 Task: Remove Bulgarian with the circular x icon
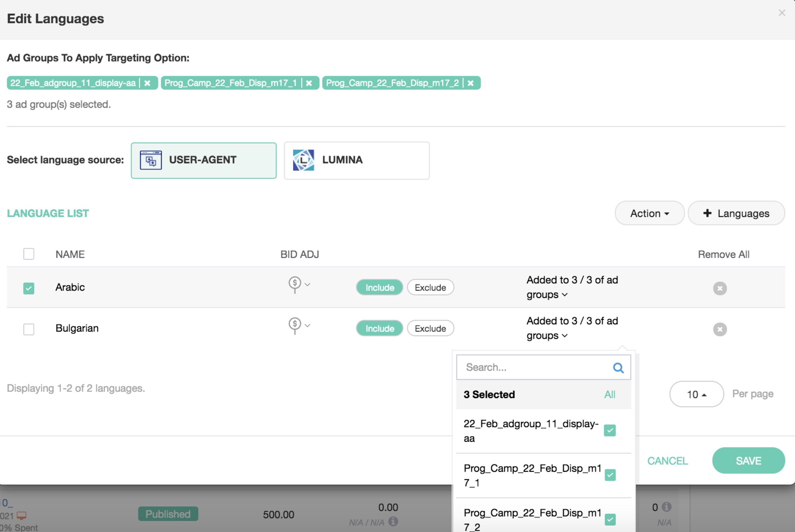pos(720,329)
